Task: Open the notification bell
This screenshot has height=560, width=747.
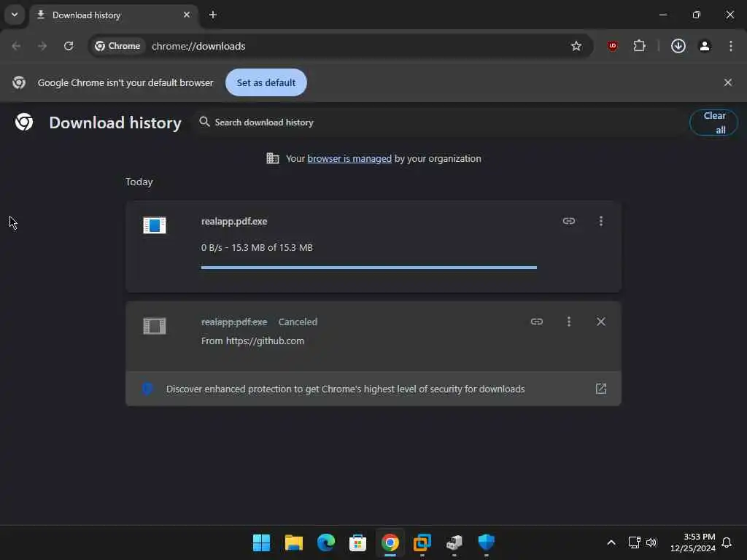Action: [x=727, y=542]
